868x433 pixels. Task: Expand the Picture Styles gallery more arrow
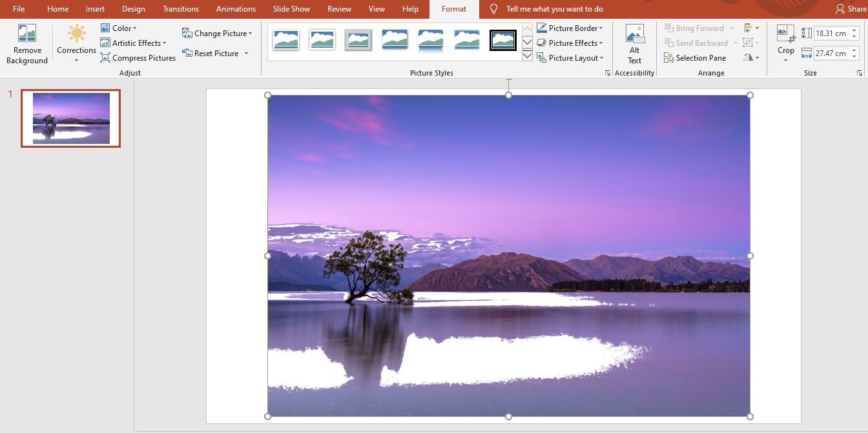527,56
